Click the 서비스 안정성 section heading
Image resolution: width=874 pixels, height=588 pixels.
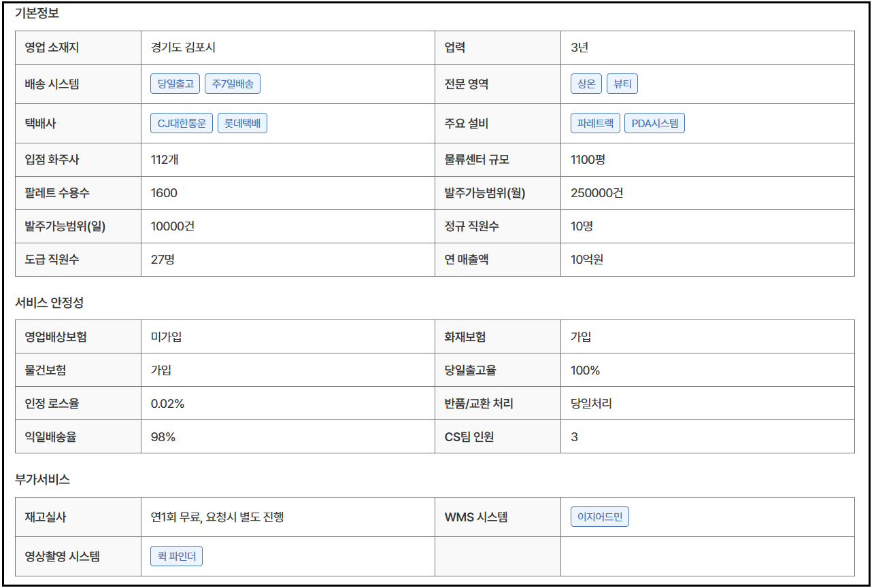pos(49,303)
